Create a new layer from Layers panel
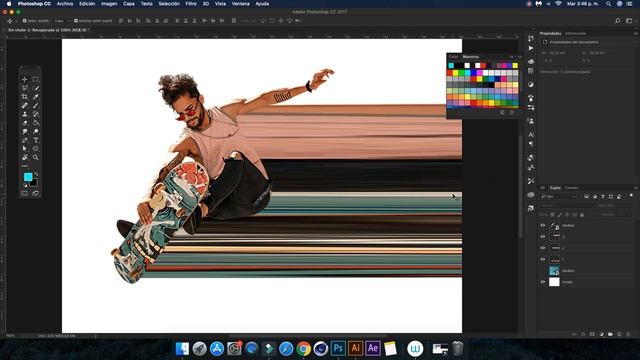The width and height of the screenshot is (640, 360). [x=619, y=334]
